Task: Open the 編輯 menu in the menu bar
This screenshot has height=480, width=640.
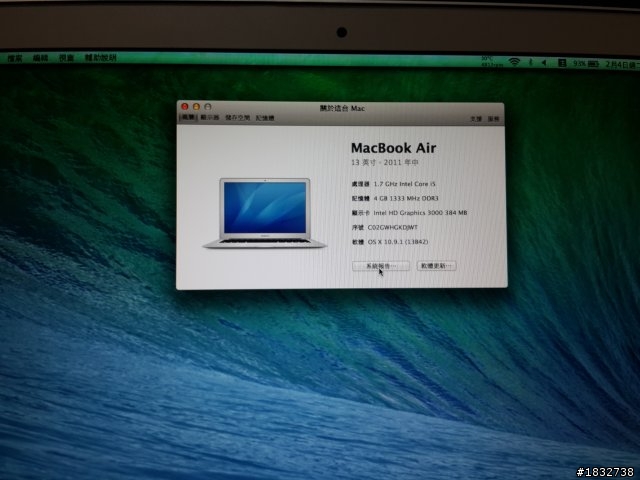Action: 40,58
